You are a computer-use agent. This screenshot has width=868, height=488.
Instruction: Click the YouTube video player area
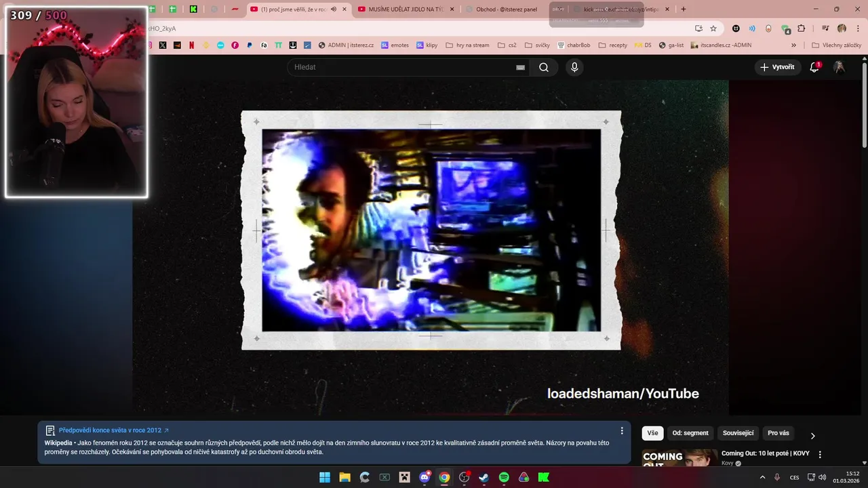click(430, 248)
